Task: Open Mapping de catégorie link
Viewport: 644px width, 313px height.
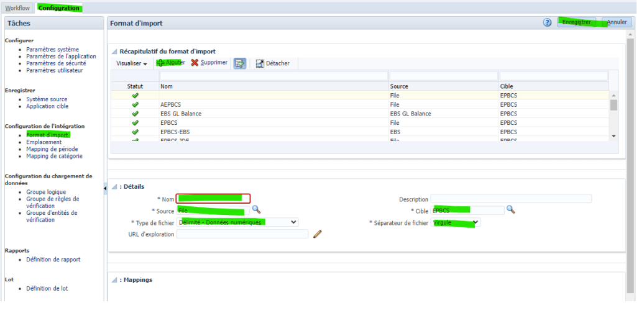Action: tap(55, 156)
